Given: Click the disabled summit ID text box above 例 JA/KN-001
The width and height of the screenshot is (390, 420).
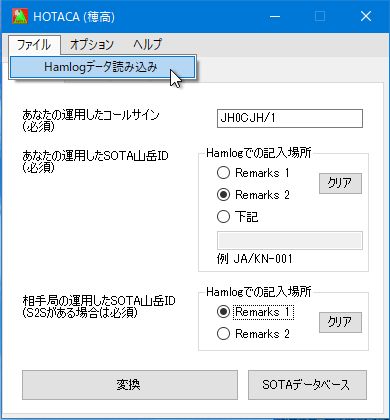Looking at the screenshot, I should click(290, 240).
